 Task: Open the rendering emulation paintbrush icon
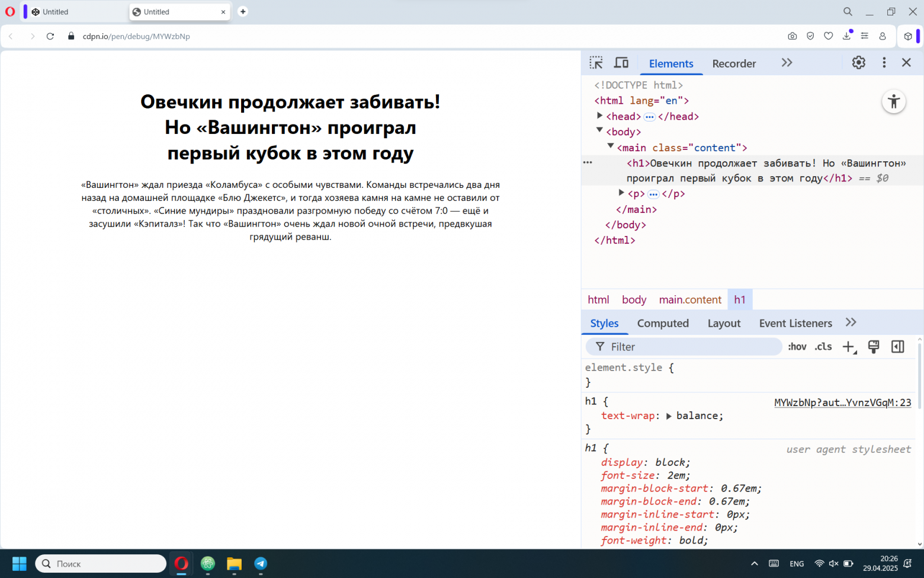(x=874, y=347)
